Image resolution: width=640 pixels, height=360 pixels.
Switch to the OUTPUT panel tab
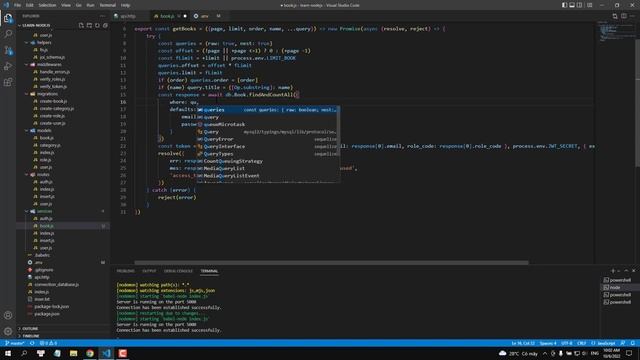point(149,271)
